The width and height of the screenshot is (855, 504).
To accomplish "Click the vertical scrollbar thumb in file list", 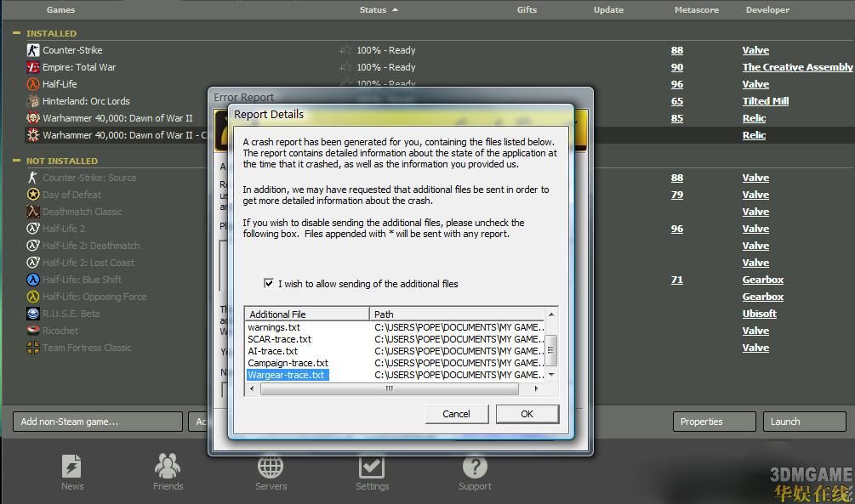I will click(x=551, y=350).
